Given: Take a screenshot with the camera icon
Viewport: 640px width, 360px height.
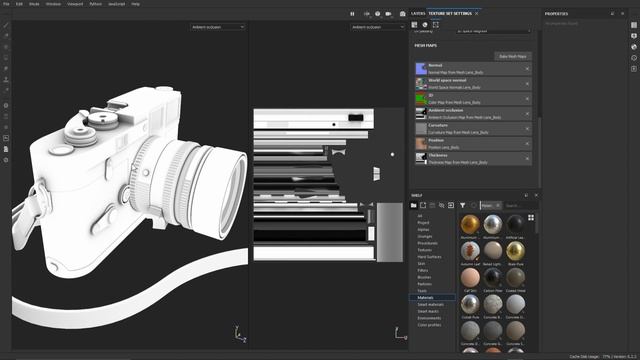Looking at the screenshot, I should 402,14.
